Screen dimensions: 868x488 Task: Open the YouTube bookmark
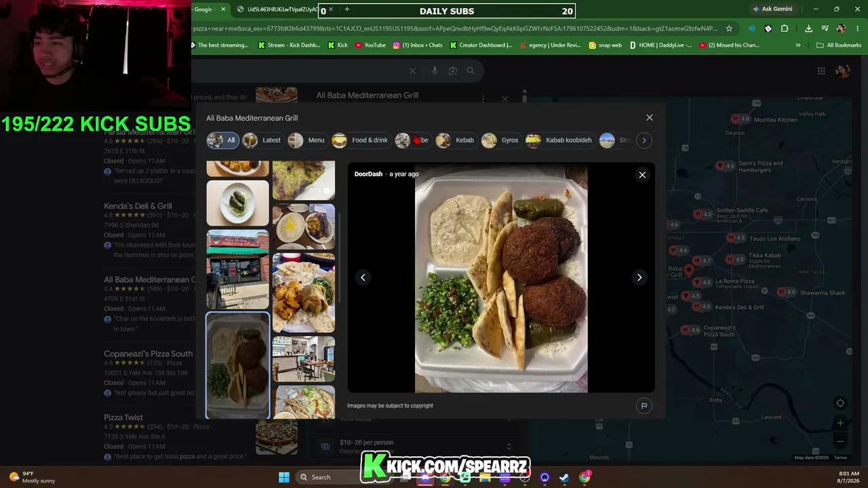coord(370,45)
